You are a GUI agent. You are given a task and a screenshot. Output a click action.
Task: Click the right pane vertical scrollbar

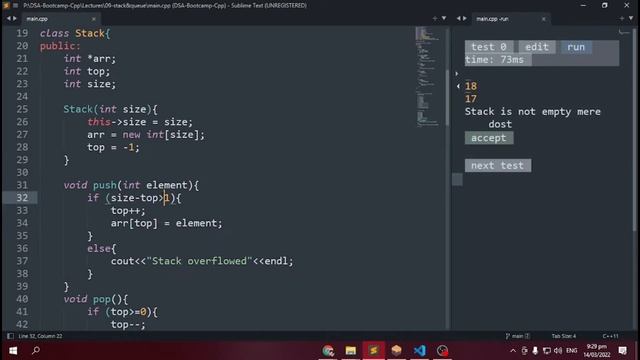[x=634, y=131]
